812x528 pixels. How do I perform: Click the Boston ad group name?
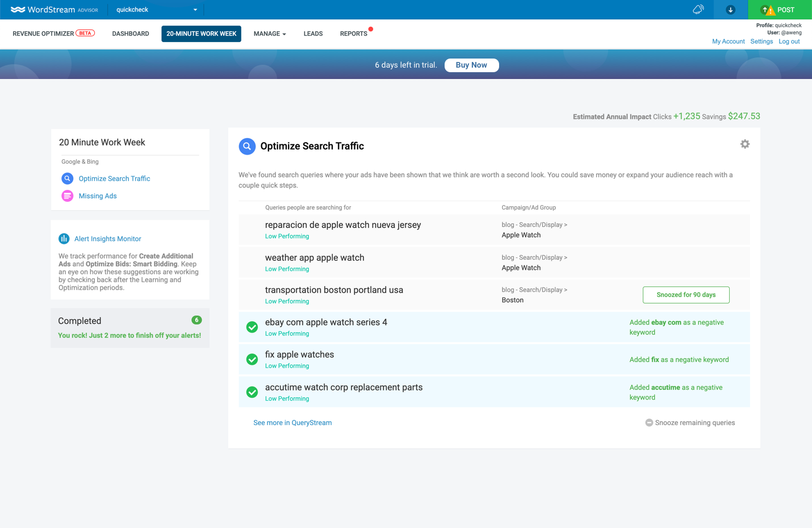tap(513, 300)
